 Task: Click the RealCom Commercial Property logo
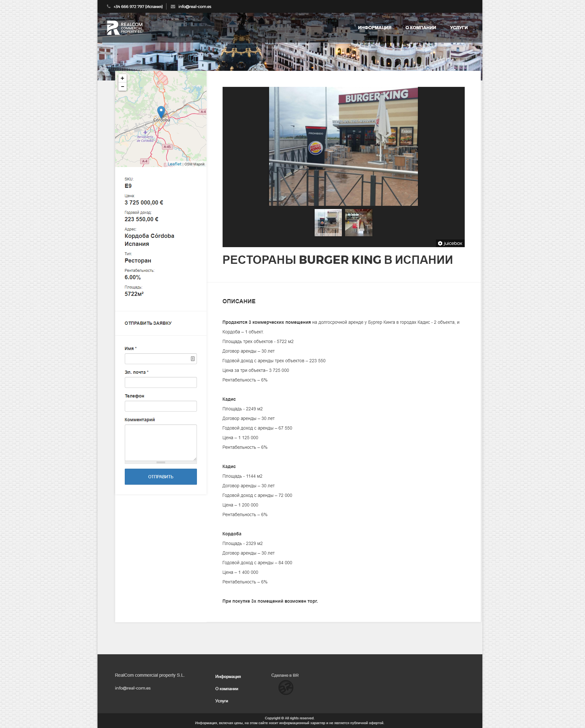[x=125, y=28]
